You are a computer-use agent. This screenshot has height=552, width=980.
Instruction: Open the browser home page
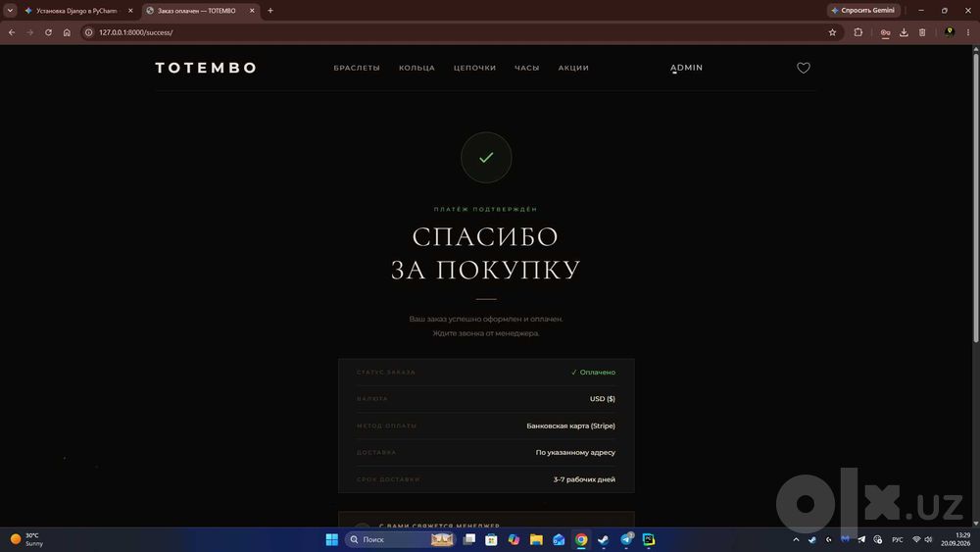click(x=67, y=32)
